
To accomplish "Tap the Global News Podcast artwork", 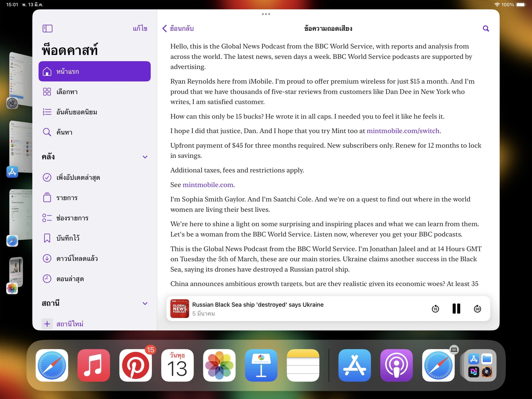I will pyautogui.click(x=180, y=309).
